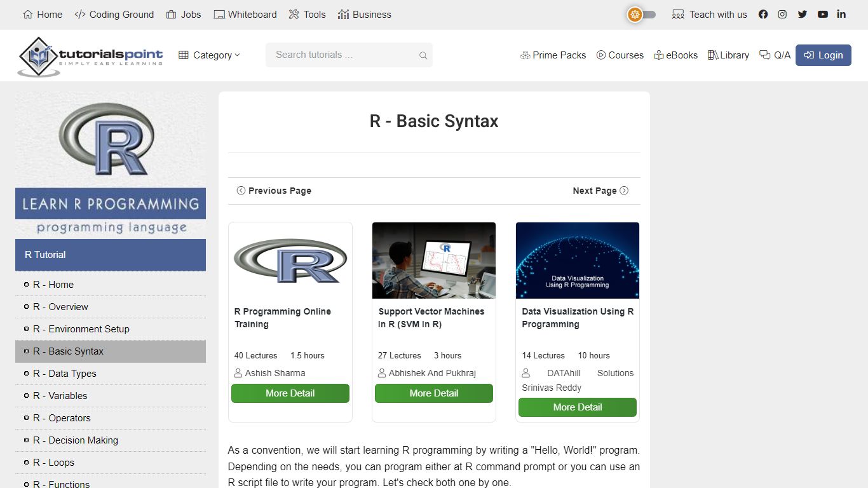Go to Next Page
Screen dimensions: 868x488
point(600,191)
